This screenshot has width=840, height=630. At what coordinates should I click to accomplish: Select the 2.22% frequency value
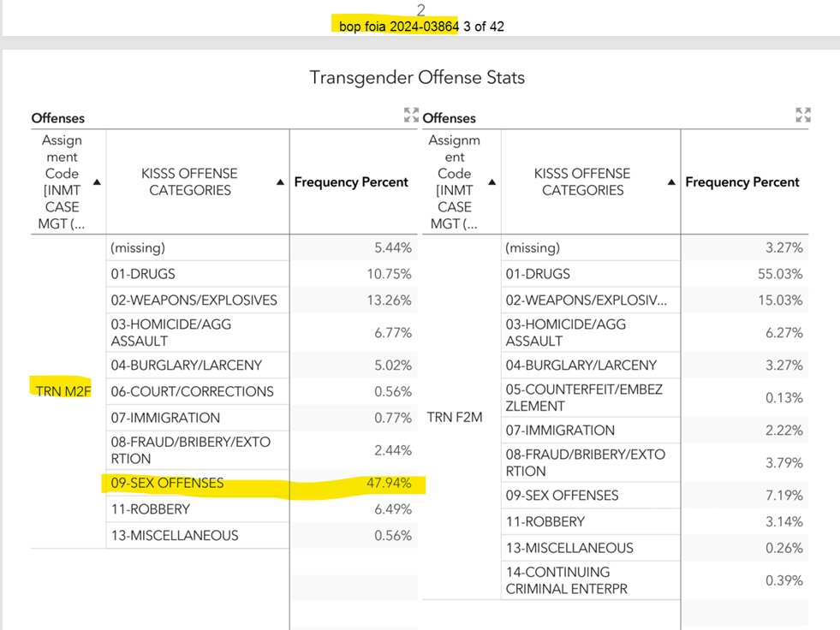pos(783,431)
